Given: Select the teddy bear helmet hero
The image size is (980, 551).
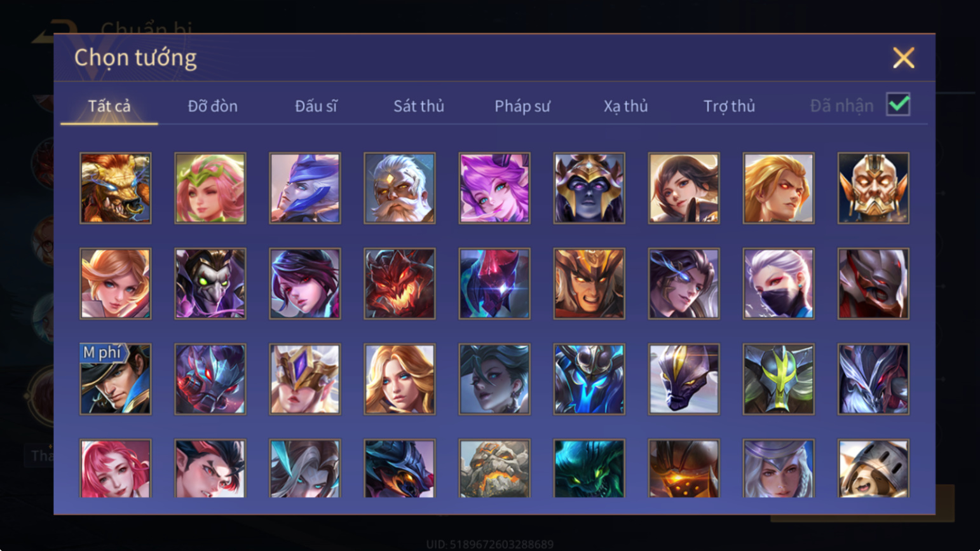Looking at the screenshot, I should pos(873,468).
